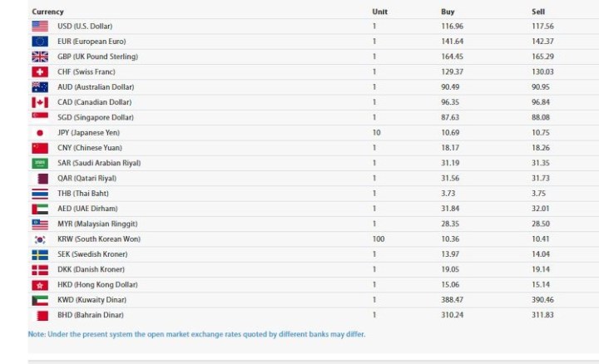Click the Japanese flag icon

pyautogui.click(x=40, y=133)
